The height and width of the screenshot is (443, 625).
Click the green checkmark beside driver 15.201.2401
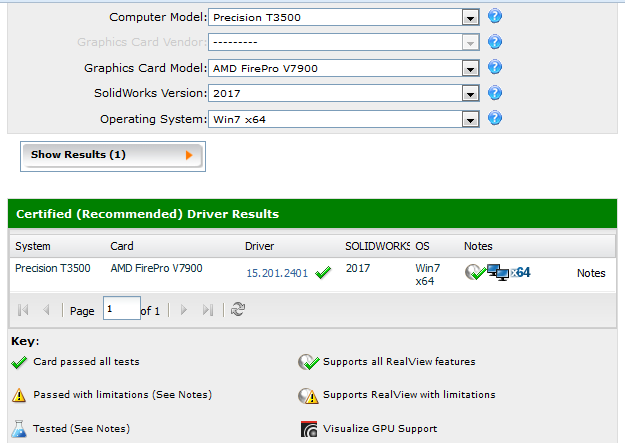pos(323,273)
